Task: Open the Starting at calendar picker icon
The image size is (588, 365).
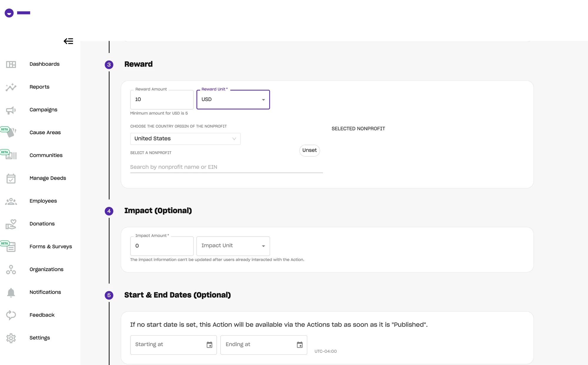Action: tap(209, 345)
